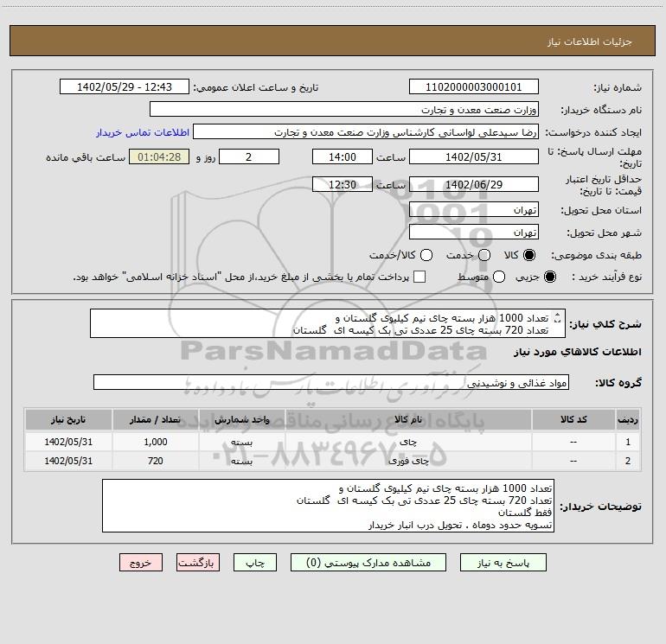The image size is (666, 644).
Task: Click the remaining days field showing 2
Action: 249,156
